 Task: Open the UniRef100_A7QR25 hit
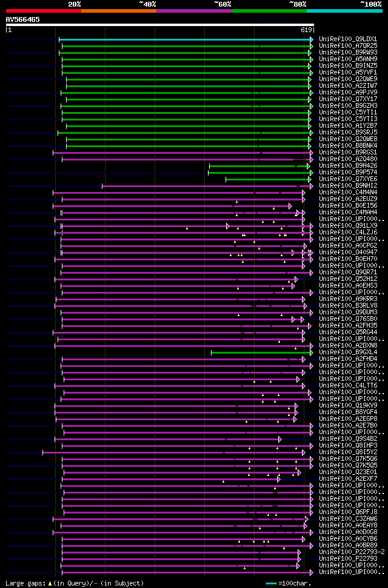[x=348, y=46]
